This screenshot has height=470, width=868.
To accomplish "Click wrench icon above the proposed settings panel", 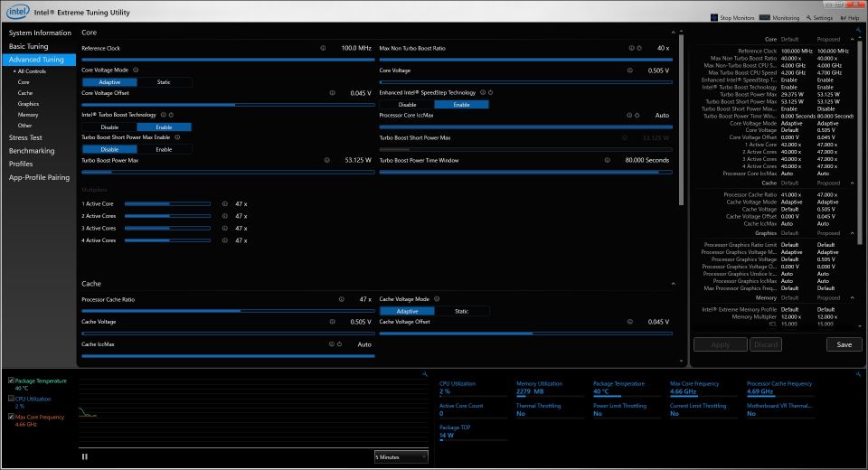I will (858, 30).
